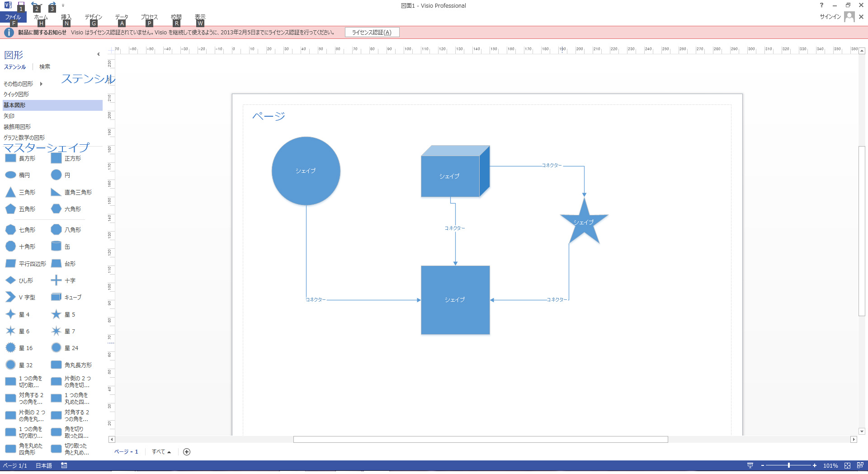868x474 pixels.
Task: Select the 十角形 decagon master shape
Action: (x=20, y=246)
